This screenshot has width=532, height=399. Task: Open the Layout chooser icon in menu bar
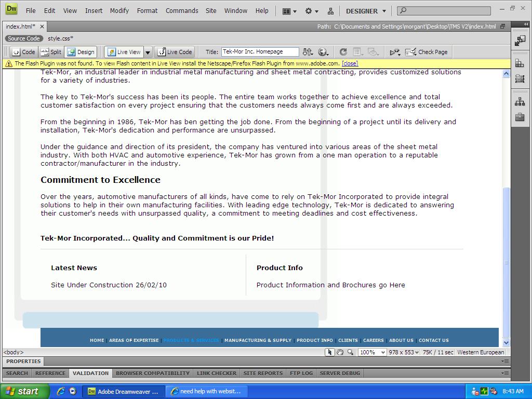tap(289, 11)
